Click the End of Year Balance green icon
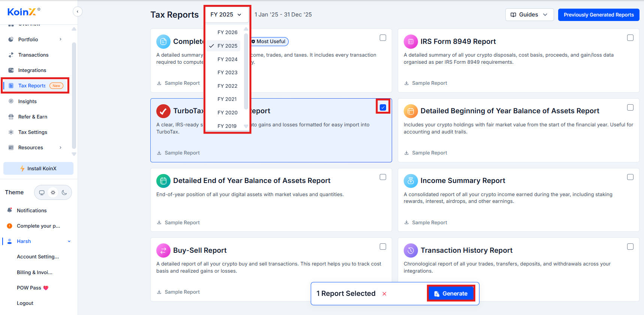 [163, 181]
